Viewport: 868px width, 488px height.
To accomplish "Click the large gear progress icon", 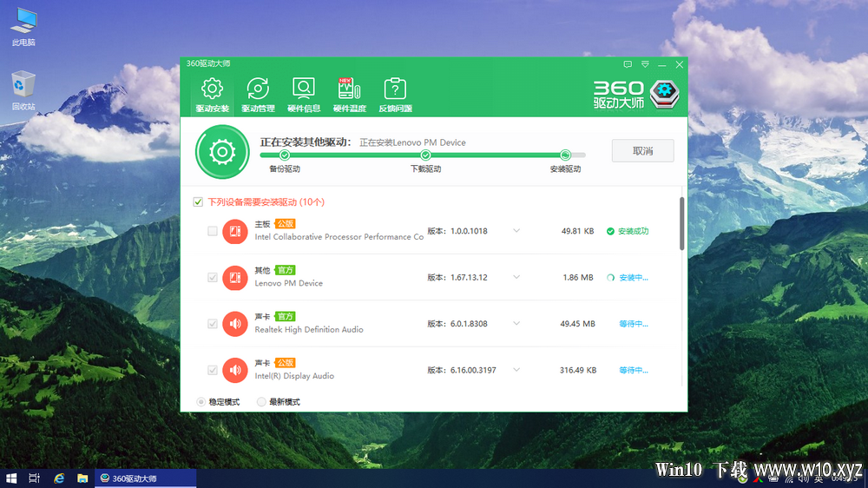I will 222,152.
